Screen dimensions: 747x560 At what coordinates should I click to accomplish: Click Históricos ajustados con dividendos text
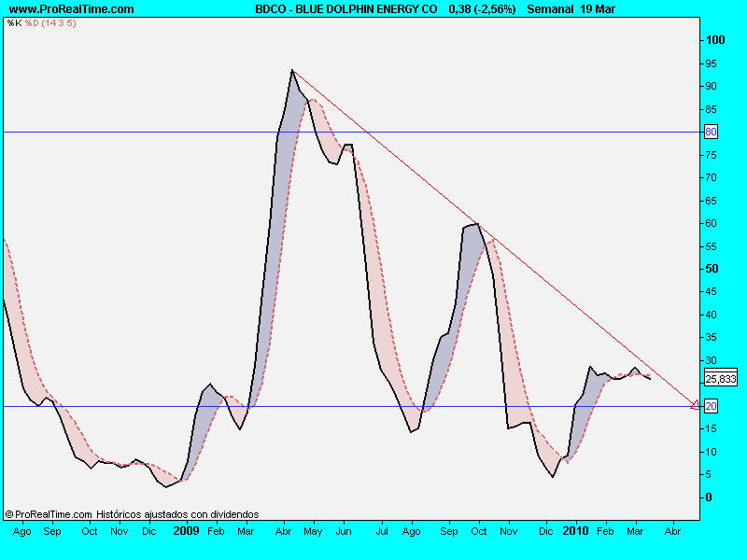177,514
